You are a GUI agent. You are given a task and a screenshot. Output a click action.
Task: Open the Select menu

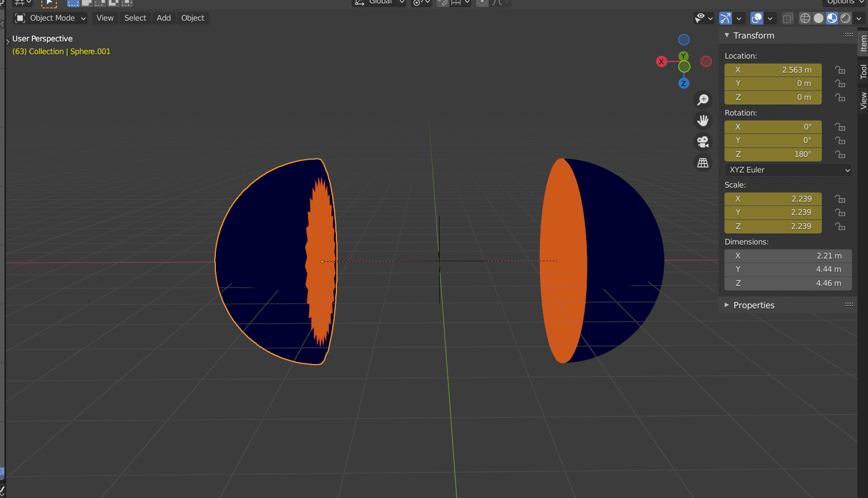coord(136,18)
